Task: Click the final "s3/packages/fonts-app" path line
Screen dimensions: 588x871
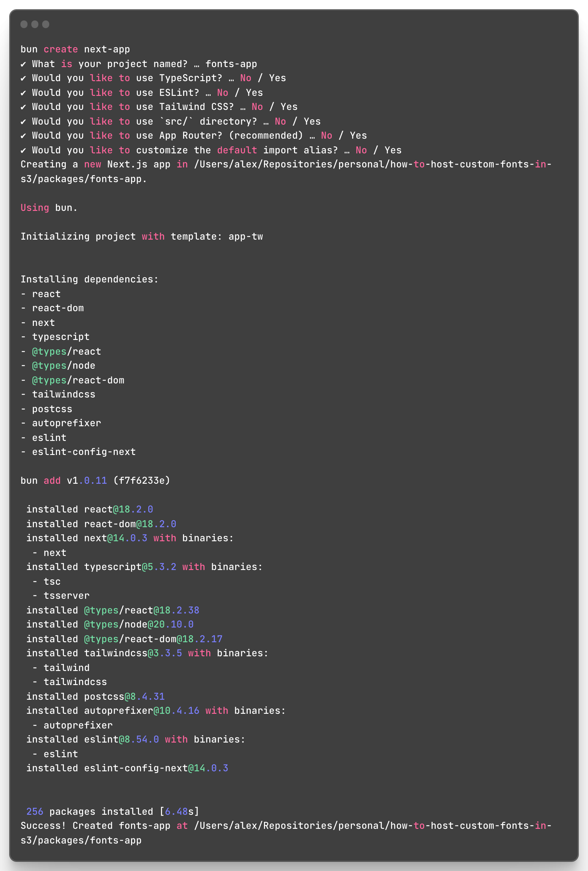Action: coord(81,840)
